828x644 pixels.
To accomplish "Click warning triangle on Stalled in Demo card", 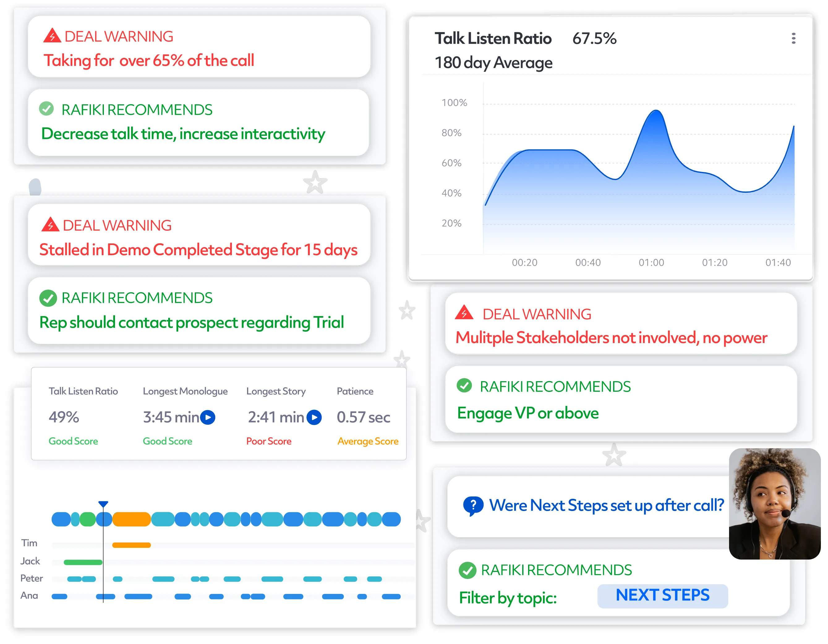I will pos(50,224).
